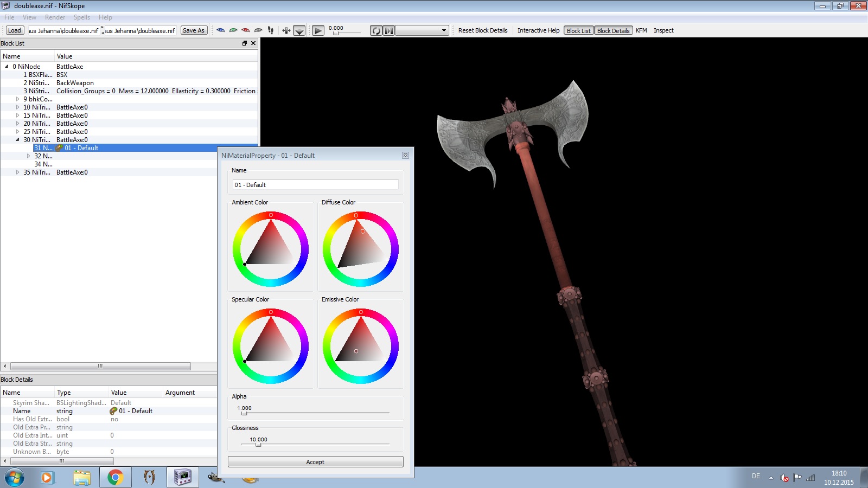The image size is (868, 488).
Task: Open the Spells menu
Action: click(x=82, y=17)
